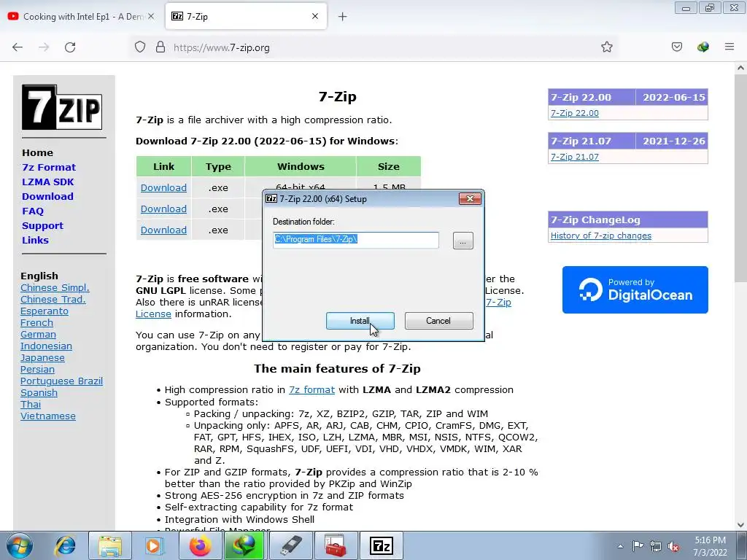Open the red toolbox taskbar icon
The height and width of the screenshot is (560, 747).
(334, 545)
